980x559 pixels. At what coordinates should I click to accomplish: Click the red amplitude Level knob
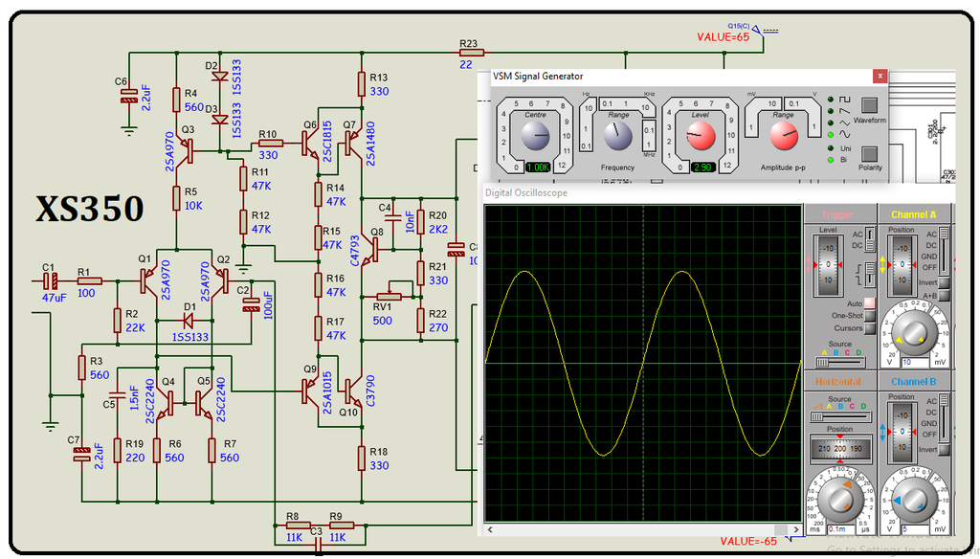(700, 136)
